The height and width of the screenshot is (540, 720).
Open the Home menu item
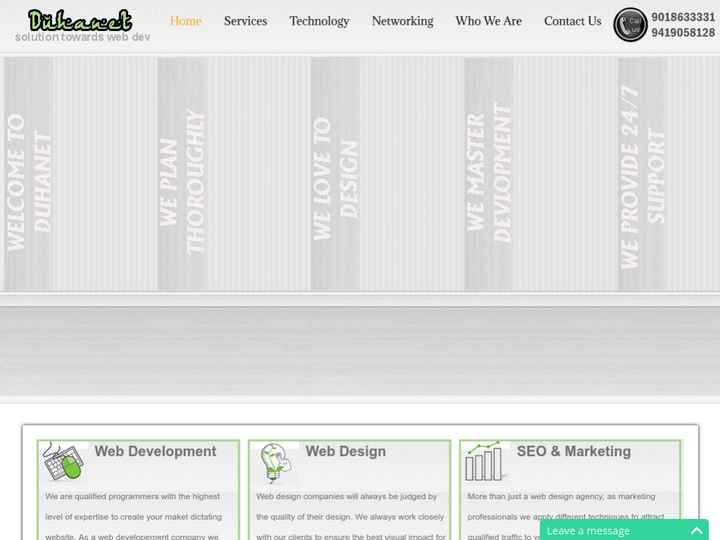(185, 21)
